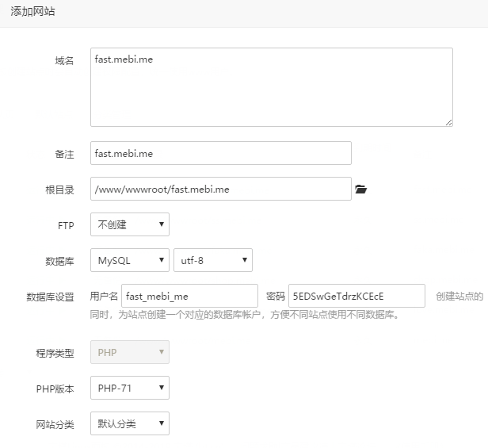
Task: Click the resize handle of the domain textarea
Action: click(448, 122)
